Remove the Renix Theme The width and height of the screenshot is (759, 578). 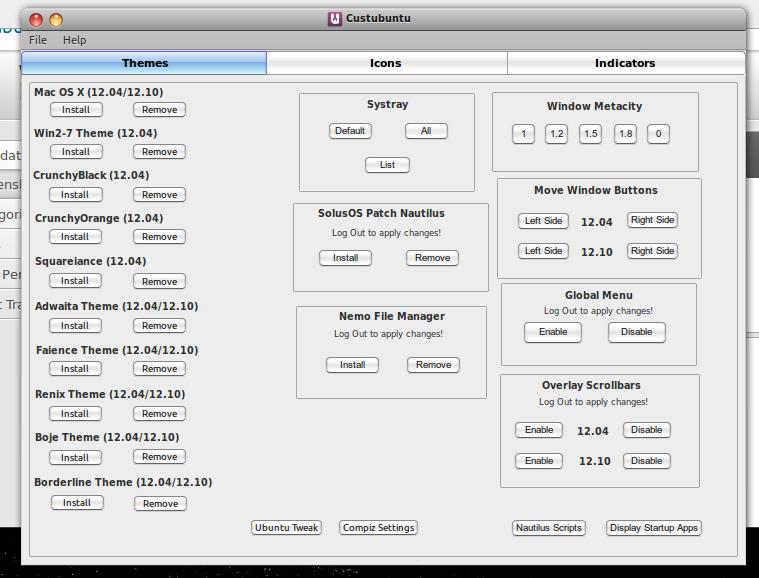[x=159, y=414]
